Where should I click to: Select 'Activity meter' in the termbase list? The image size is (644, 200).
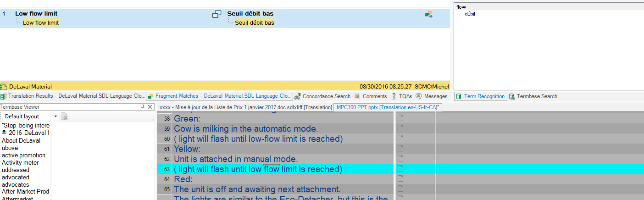tap(20, 162)
